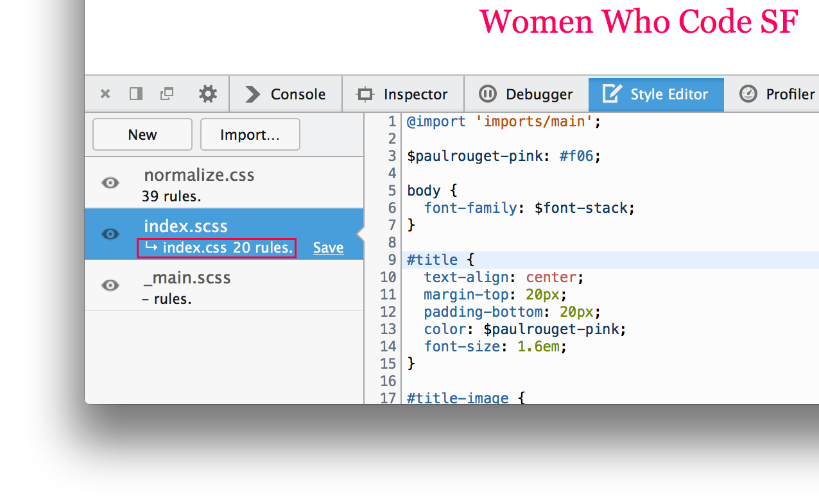The width and height of the screenshot is (819, 504).
Task: Click '– rules.' under _main.scss
Action: 167,299
